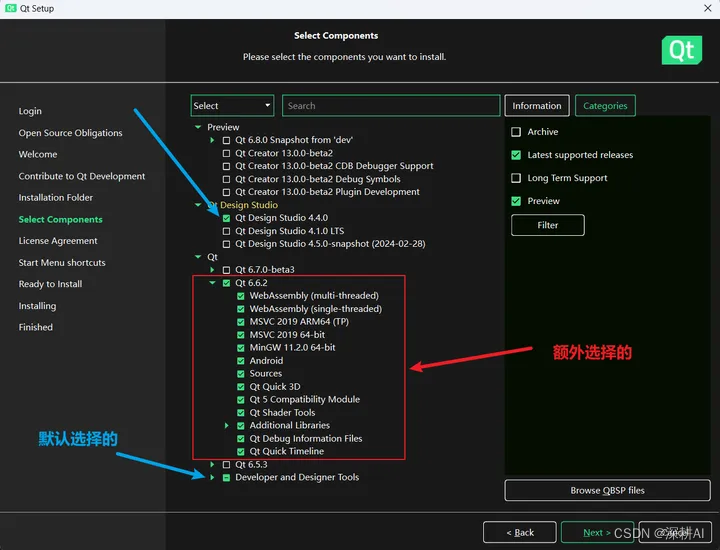Uncheck Latest supported releases checkbox
The image size is (720, 550).
click(516, 155)
